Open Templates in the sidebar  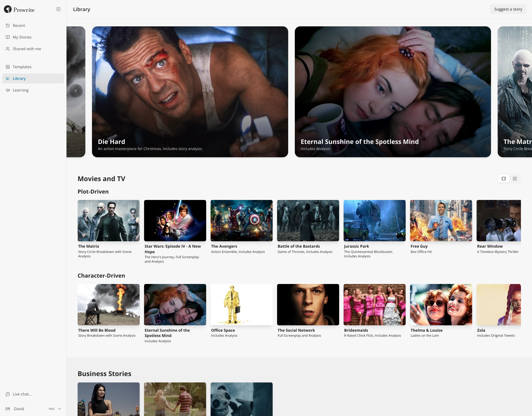(x=33, y=67)
